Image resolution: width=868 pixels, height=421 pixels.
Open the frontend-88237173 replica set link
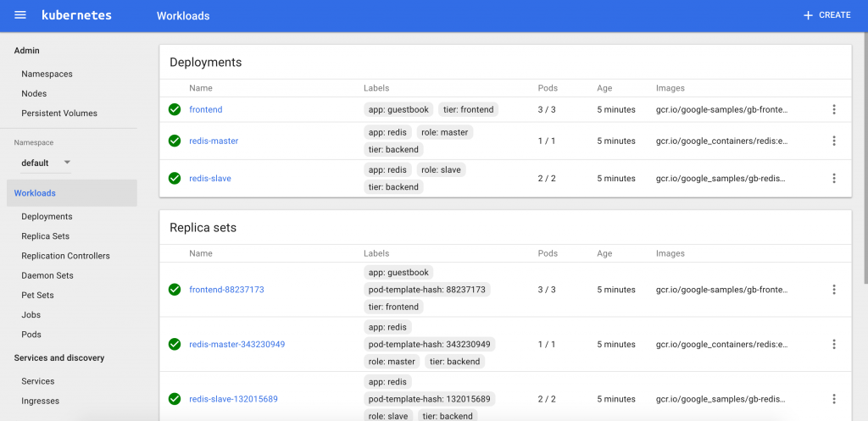226,290
